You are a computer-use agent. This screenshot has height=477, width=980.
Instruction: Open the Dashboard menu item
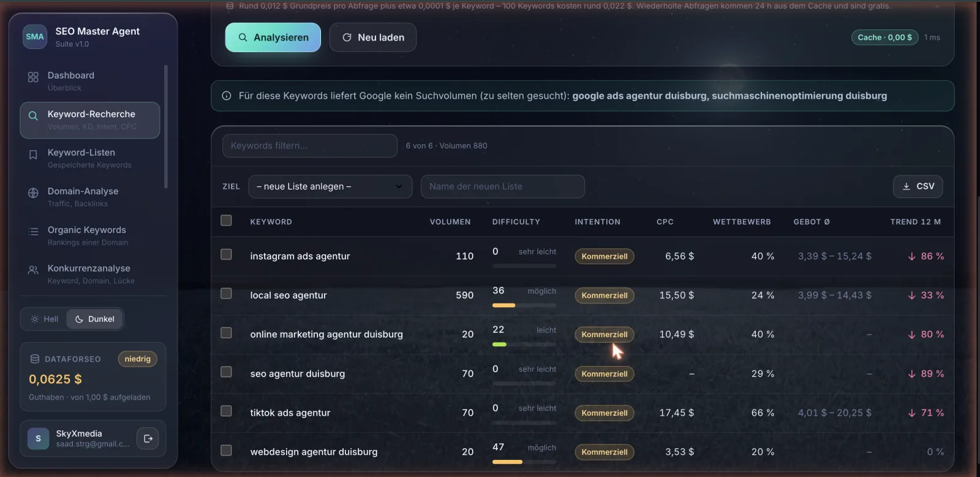[x=90, y=81]
